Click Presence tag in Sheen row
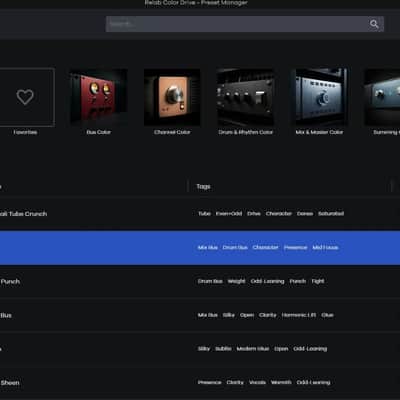 tap(210, 382)
